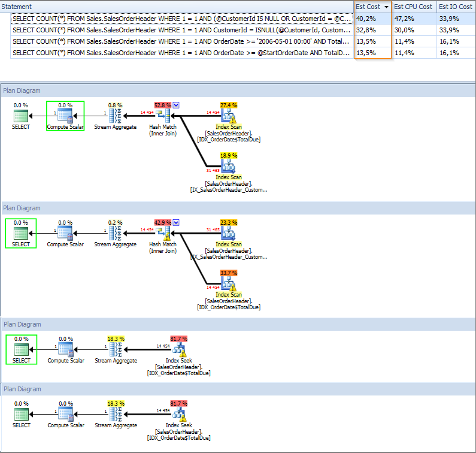Select the highlighted SELECT node in the second plan
476x453 pixels.
tap(21, 233)
